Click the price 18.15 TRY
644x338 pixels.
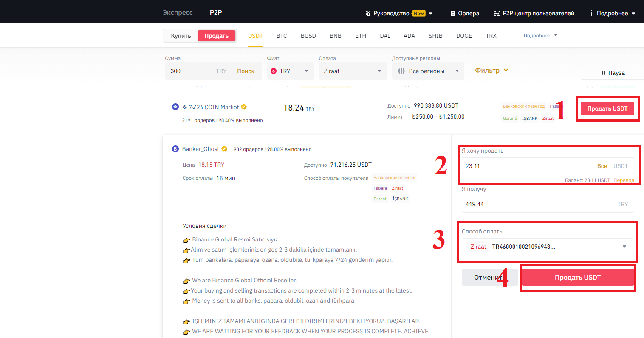click(x=211, y=165)
